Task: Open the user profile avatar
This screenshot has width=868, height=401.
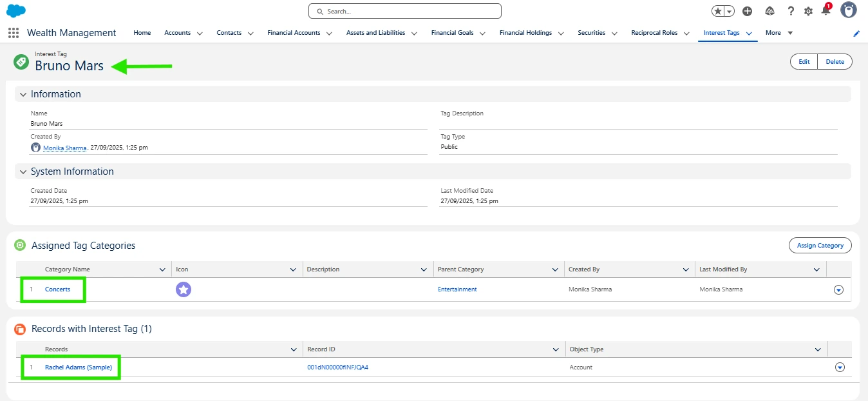Action: (x=849, y=10)
